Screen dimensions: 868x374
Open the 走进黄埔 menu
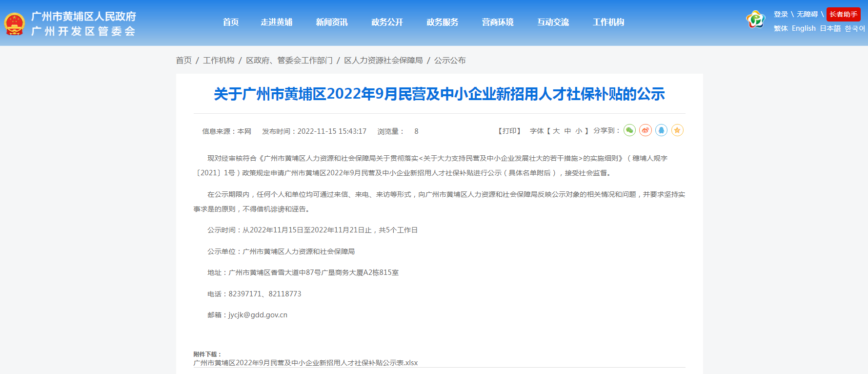pyautogui.click(x=277, y=22)
